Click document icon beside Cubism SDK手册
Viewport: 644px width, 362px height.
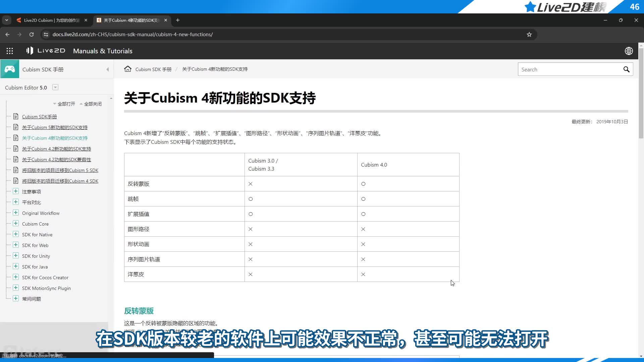coord(16,116)
